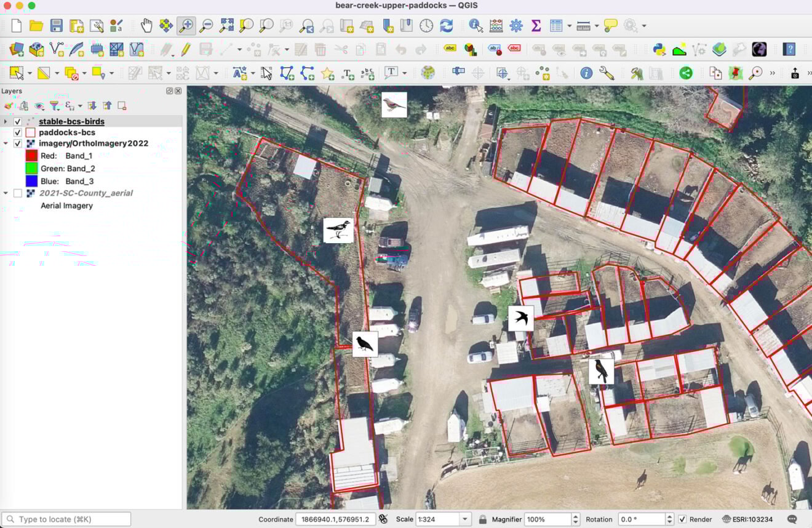Select the Pan Map tool
Screen dimensions: 812x528
[148, 26]
